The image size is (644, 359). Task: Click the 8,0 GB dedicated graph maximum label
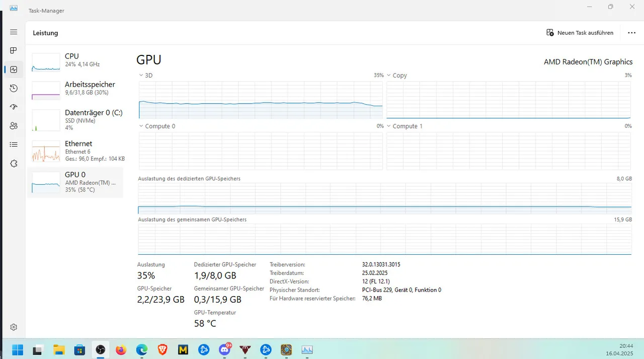coord(624,179)
